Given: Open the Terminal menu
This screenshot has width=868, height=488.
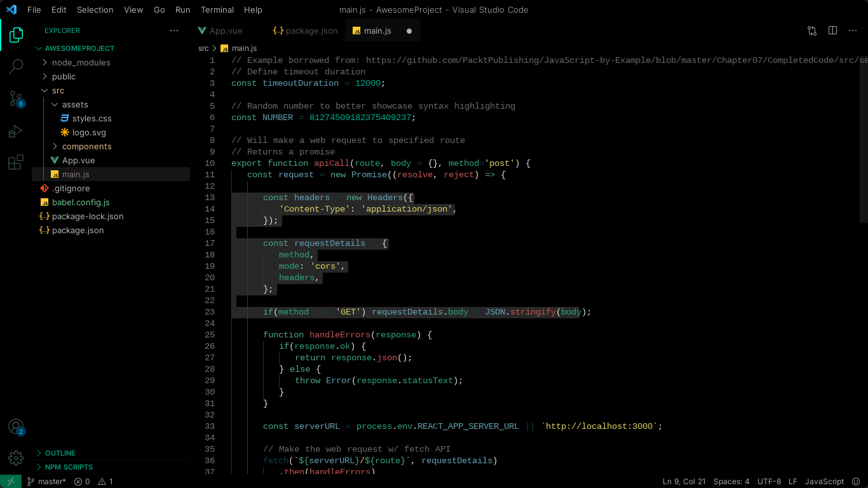Looking at the screenshot, I should pos(217,10).
